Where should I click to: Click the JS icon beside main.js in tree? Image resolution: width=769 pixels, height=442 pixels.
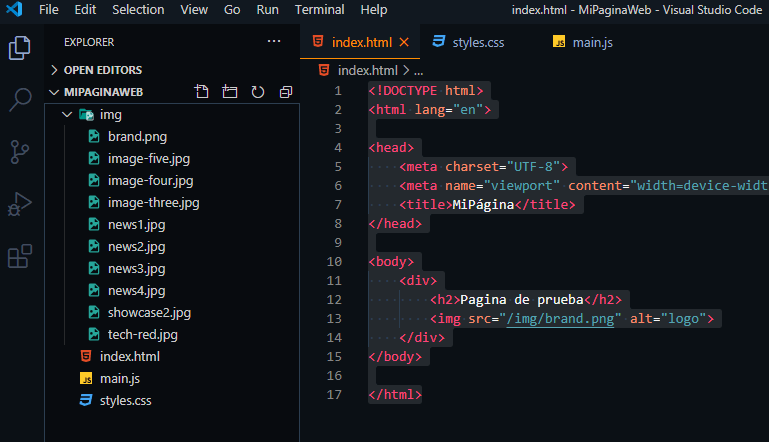pyautogui.click(x=86, y=378)
